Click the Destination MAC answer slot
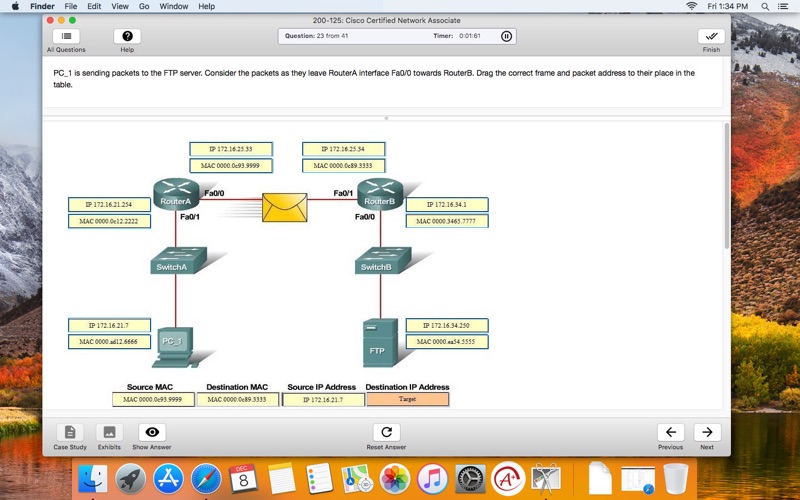This screenshot has width=800, height=500. [238, 399]
